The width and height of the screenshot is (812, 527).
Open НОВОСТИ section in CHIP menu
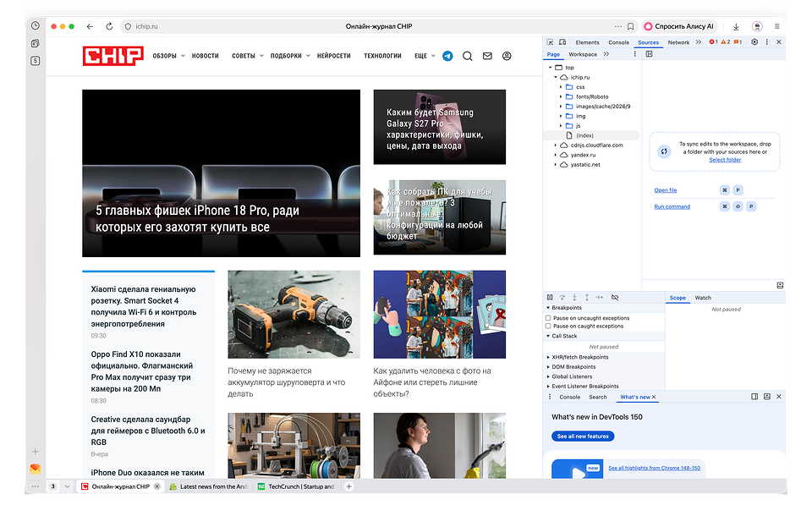coord(205,56)
